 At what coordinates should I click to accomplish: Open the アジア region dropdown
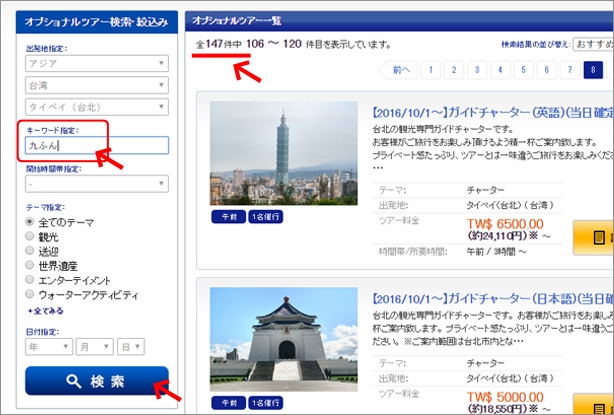96,64
